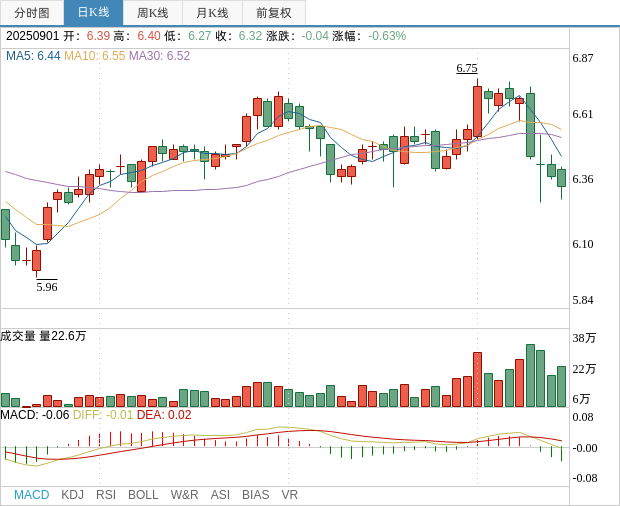Image resolution: width=620 pixels, height=506 pixels.
Task: Show the RSI indicator
Action: coord(106,495)
